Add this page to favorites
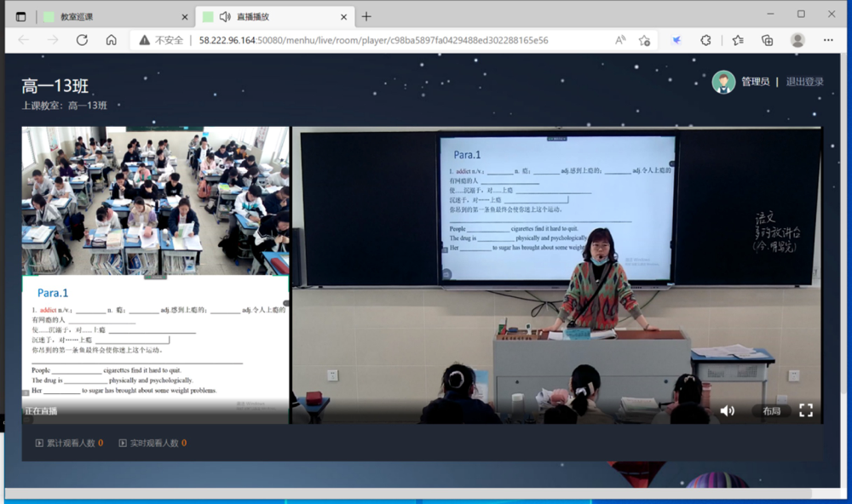The height and width of the screenshot is (504, 852). coord(645,40)
